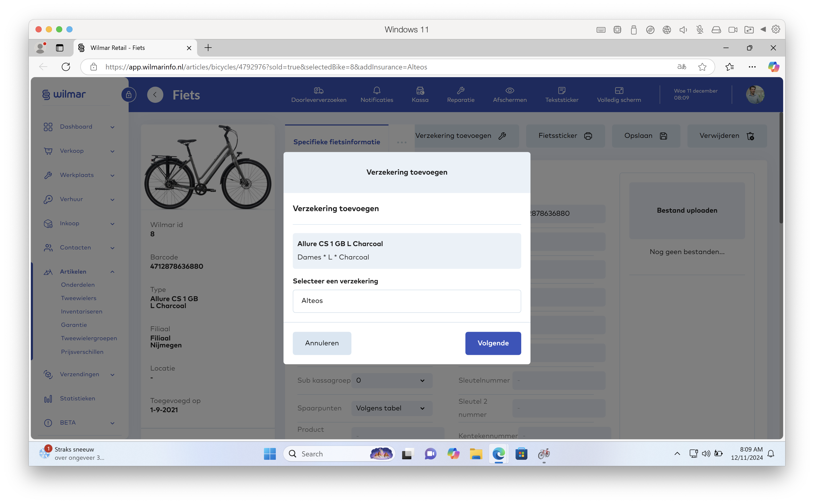Open Tweewielers in the sidebar
This screenshot has height=504, width=814.
(79, 298)
